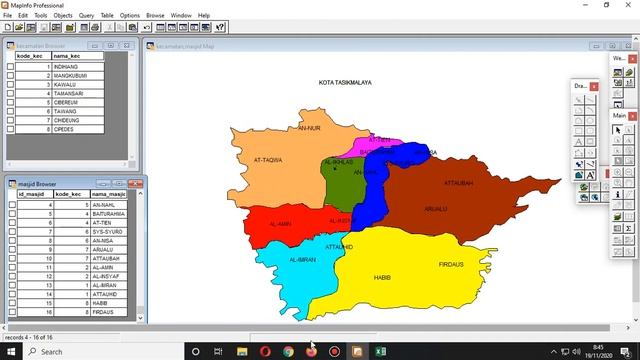Click the kode_kec header in kecamatan Browser
This screenshot has height=360, width=640.
pyautogui.click(x=33, y=56)
